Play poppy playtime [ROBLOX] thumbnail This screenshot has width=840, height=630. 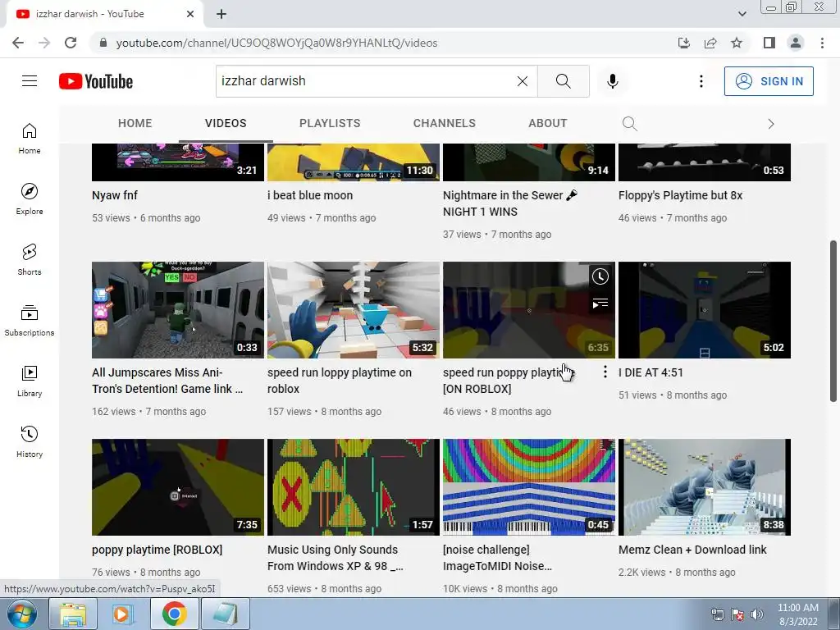tap(178, 487)
